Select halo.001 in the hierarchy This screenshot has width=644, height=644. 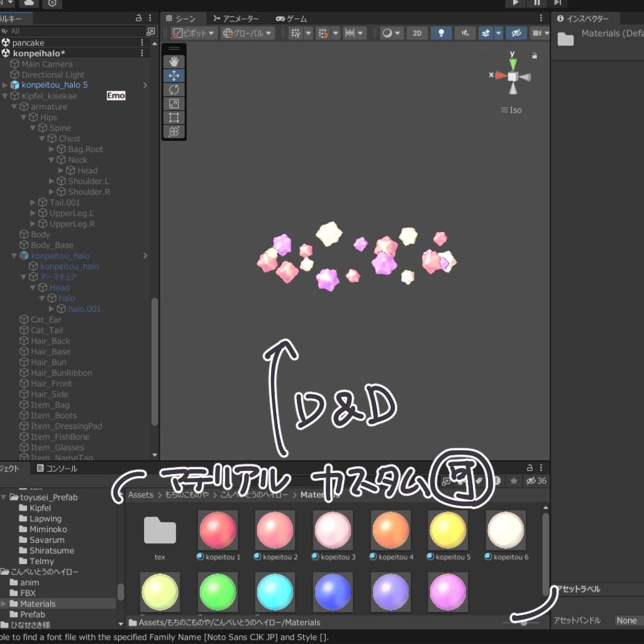(84, 309)
